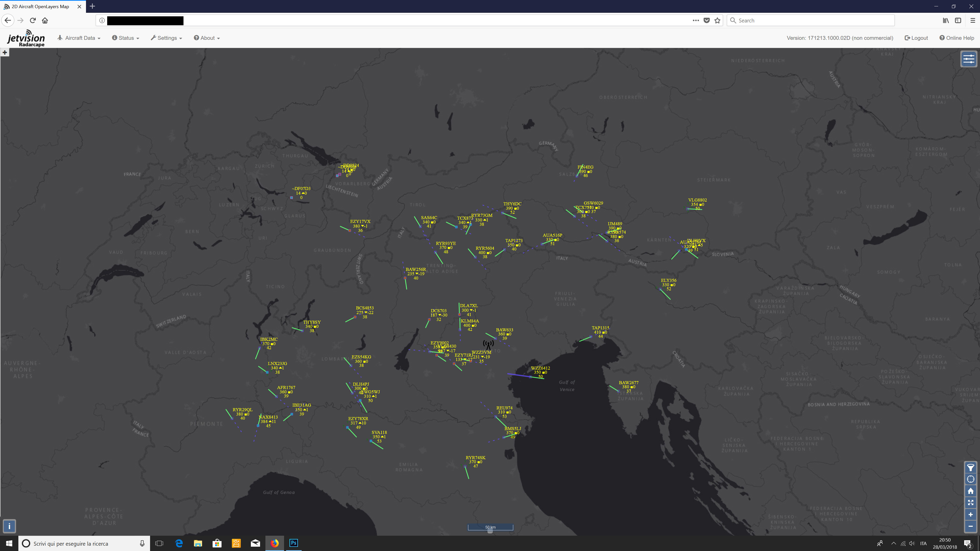Expand the plus panel at map top-left
This screenshot has height=551, width=980.
point(5,53)
